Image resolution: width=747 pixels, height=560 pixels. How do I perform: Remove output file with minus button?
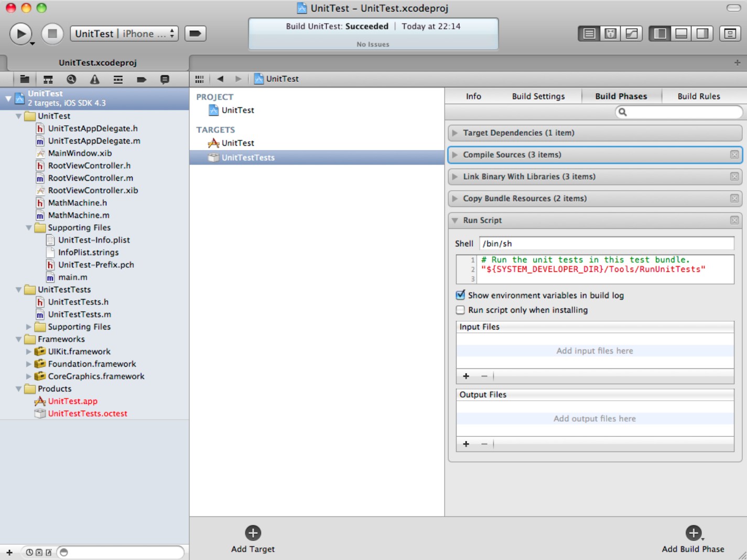pos(484,444)
